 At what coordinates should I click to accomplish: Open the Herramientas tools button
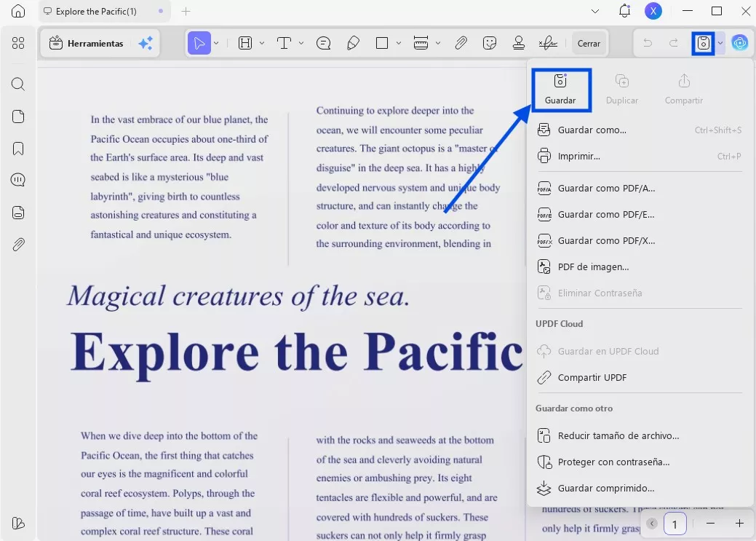pyautogui.click(x=86, y=44)
